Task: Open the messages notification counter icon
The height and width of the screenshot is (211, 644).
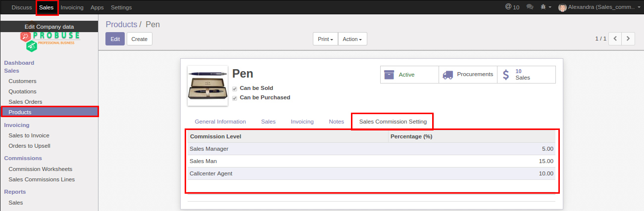Action: [x=512, y=7]
